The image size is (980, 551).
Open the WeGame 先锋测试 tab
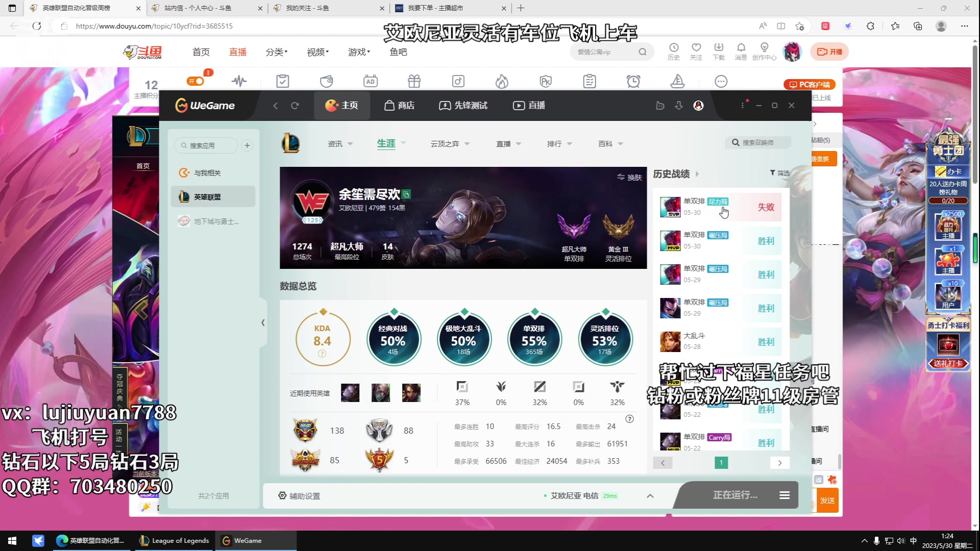tap(463, 106)
